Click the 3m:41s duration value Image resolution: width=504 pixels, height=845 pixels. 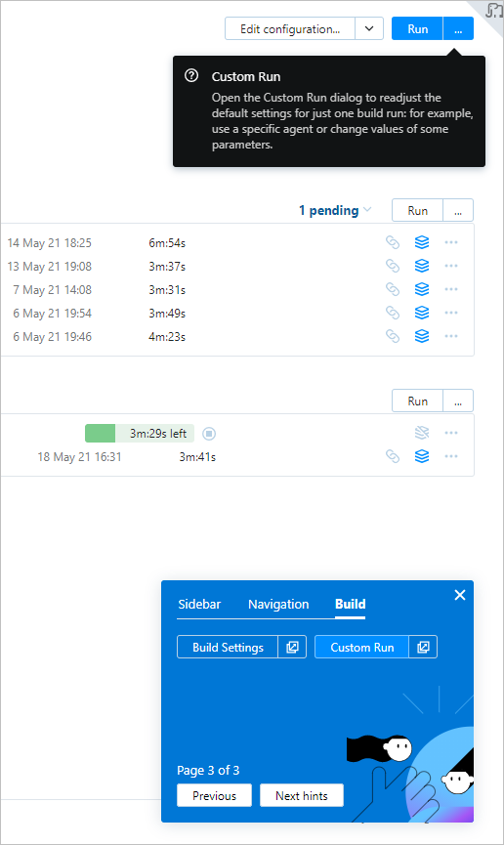pyautogui.click(x=197, y=457)
